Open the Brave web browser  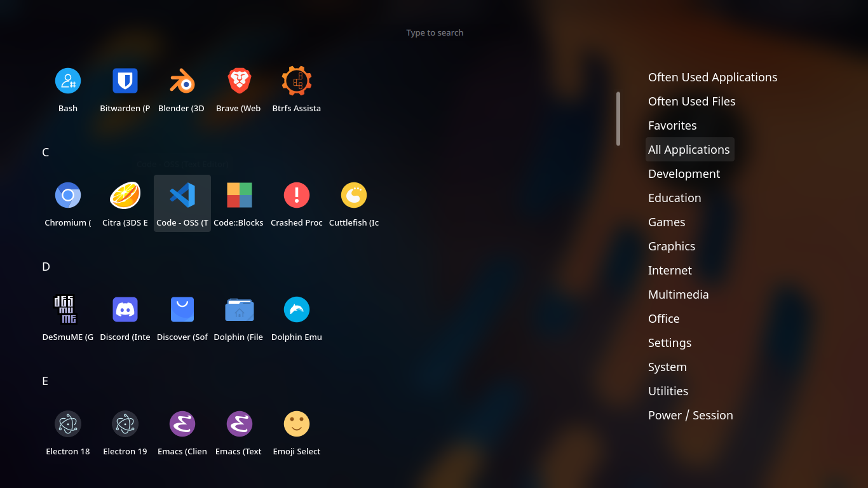(x=240, y=89)
